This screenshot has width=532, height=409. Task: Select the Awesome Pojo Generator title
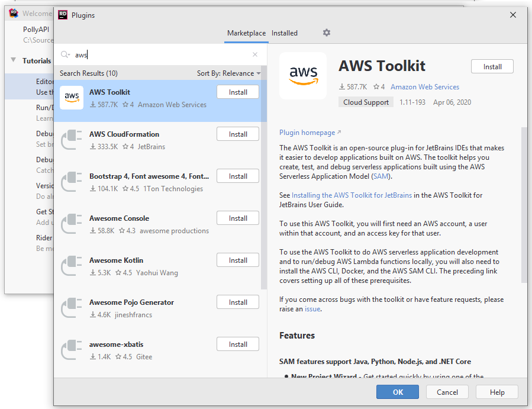tap(131, 302)
